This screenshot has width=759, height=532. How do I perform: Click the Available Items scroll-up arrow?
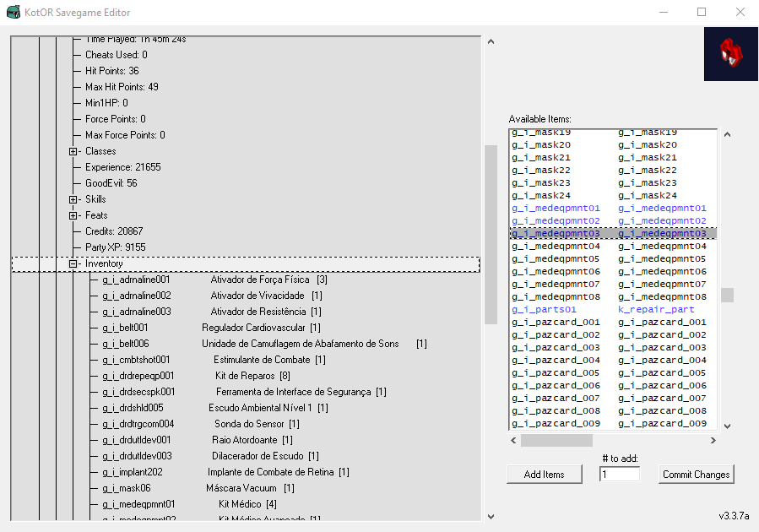click(x=727, y=134)
